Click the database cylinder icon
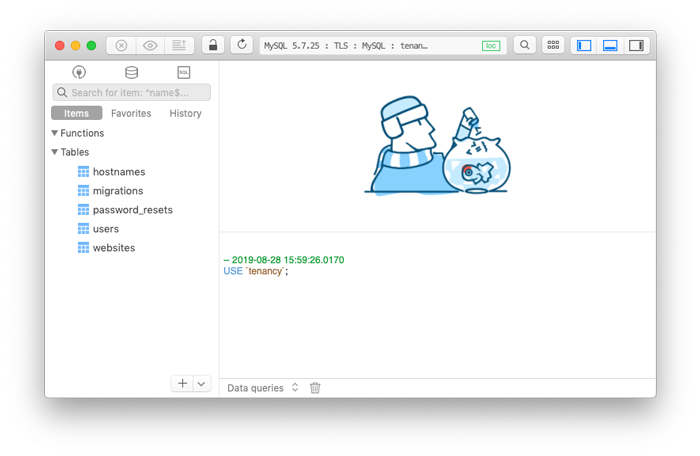Image resolution: width=700 pixels, height=456 pixels. coord(131,72)
